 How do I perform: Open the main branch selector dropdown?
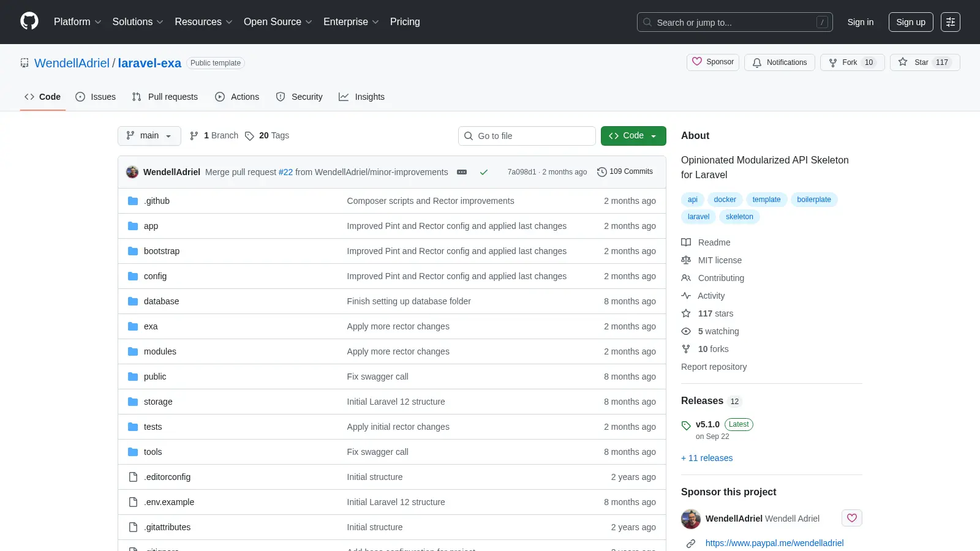click(x=149, y=136)
